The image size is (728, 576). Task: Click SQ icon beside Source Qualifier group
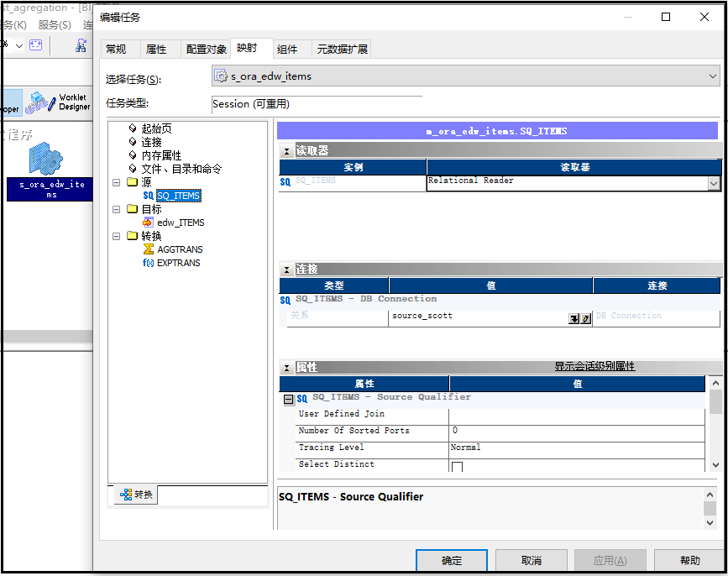(x=301, y=399)
